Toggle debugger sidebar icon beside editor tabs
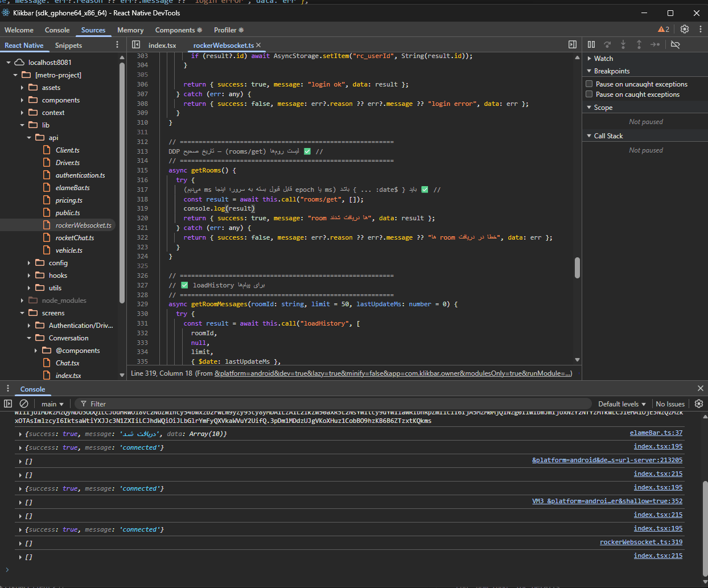This screenshot has height=588, width=708. tap(573, 44)
